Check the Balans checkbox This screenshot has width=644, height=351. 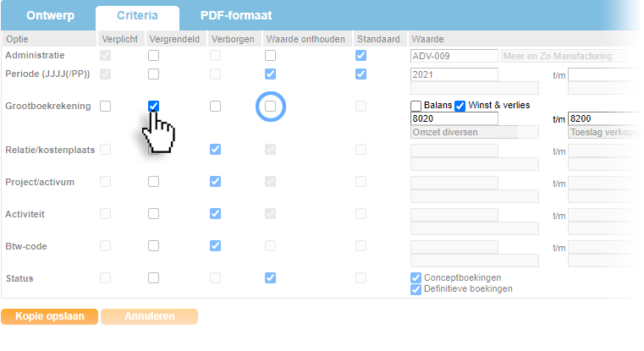(x=416, y=106)
